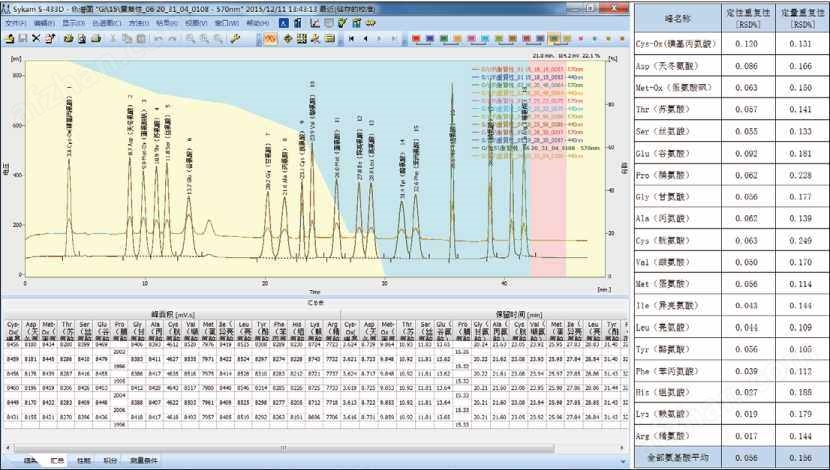830x470 pixels.
Task: Click the Pro row's 0.228 value
Action: (x=800, y=175)
